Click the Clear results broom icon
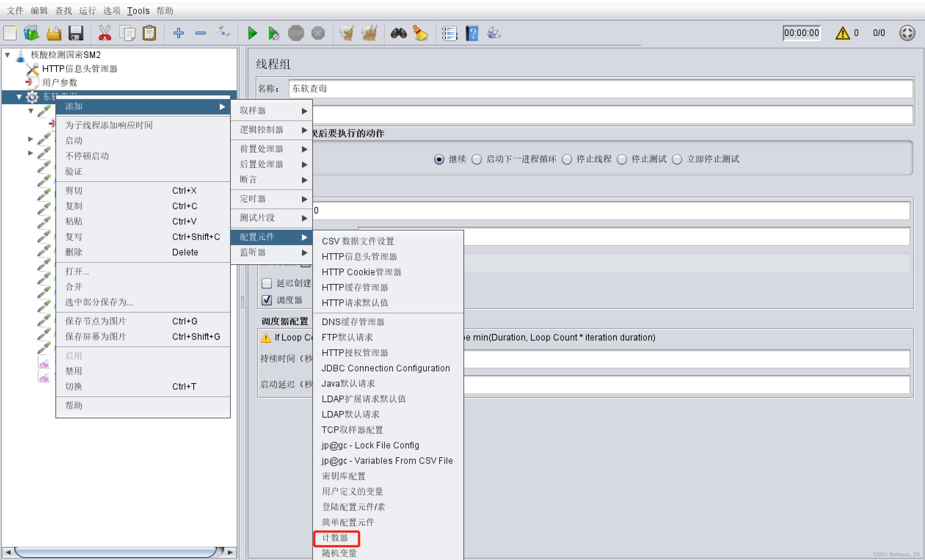The image size is (925, 560). [346, 33]
